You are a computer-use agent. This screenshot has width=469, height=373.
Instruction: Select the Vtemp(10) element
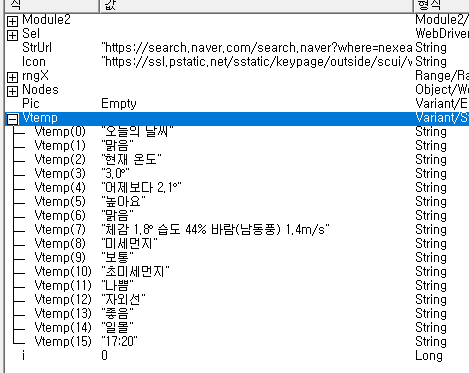pos(63,272)
